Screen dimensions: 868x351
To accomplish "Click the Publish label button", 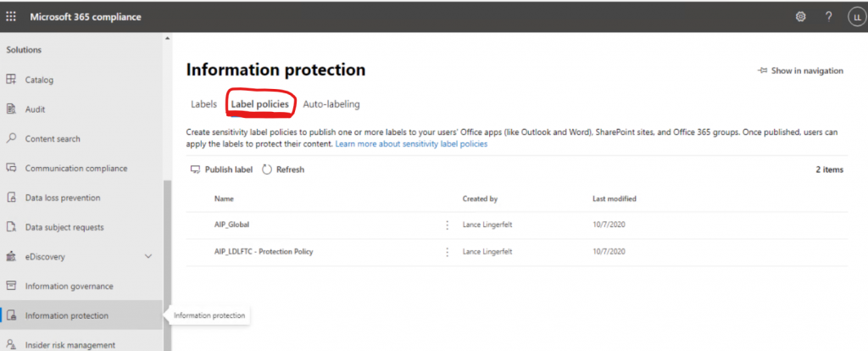I will pos(221,170).
